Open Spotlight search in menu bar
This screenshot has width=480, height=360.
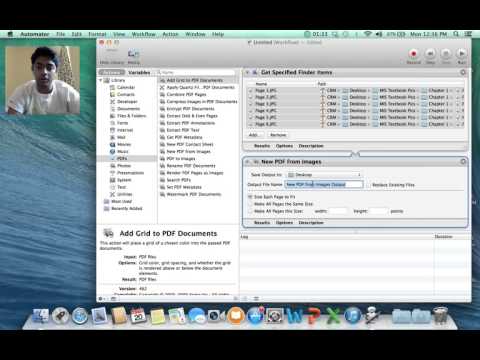pyautogui.click(x=456, y=34)
